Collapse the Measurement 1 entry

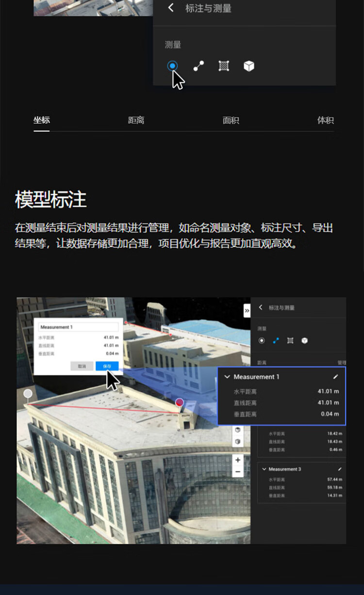click(227, 377)
